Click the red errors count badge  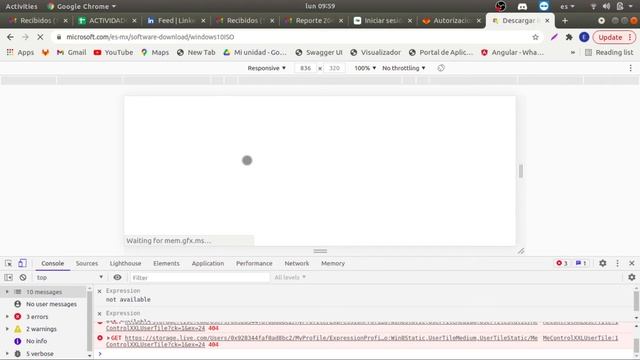pos(562,263)
